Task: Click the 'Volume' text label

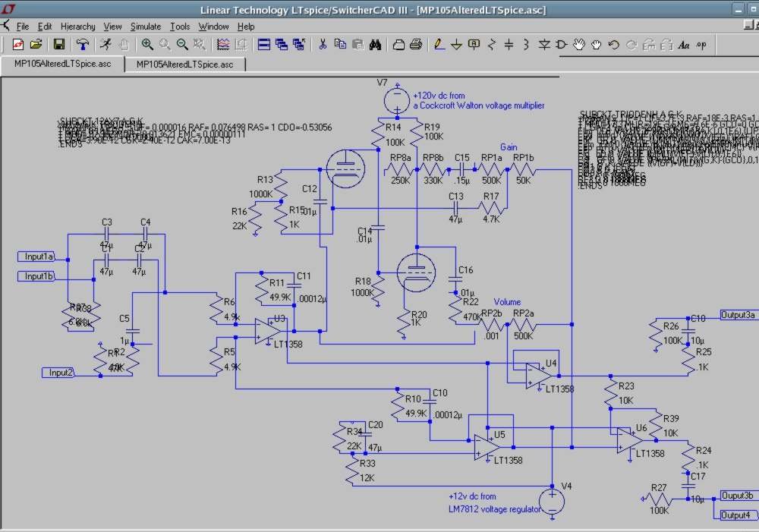Action: [507, 301]
